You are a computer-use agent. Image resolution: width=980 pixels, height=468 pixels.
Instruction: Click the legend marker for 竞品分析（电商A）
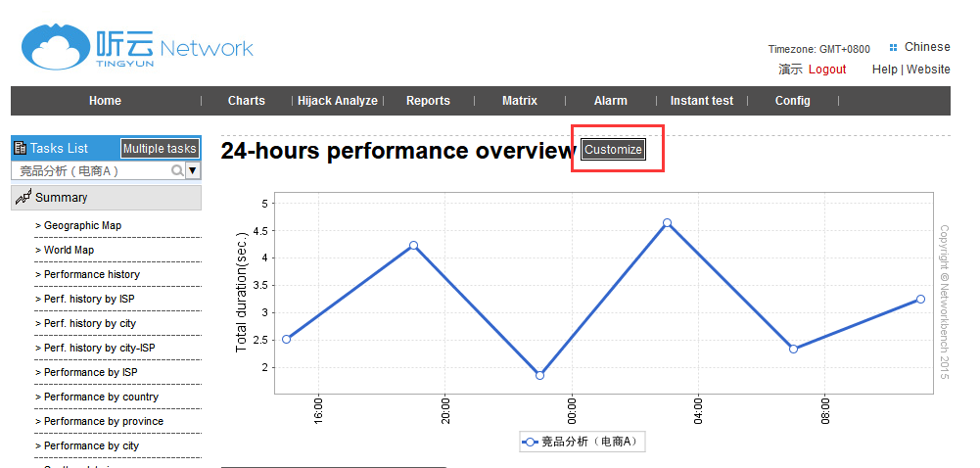pyautogui.click(x=530, y=442)
